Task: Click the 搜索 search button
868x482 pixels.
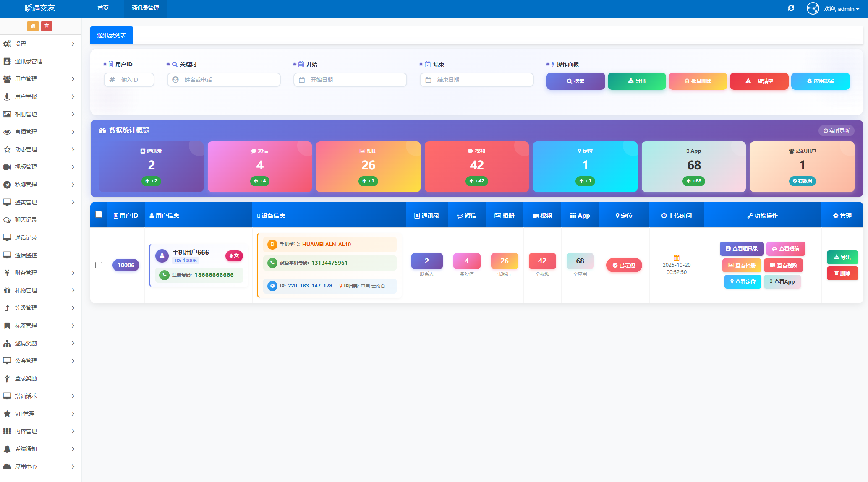Action: point(575,81)
